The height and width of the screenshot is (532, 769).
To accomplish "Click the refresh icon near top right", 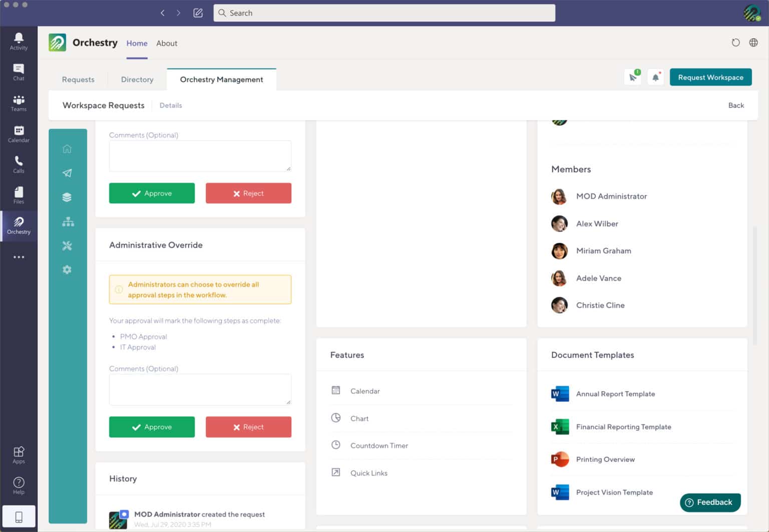I will pyautogui.click(x=735, y=43).
